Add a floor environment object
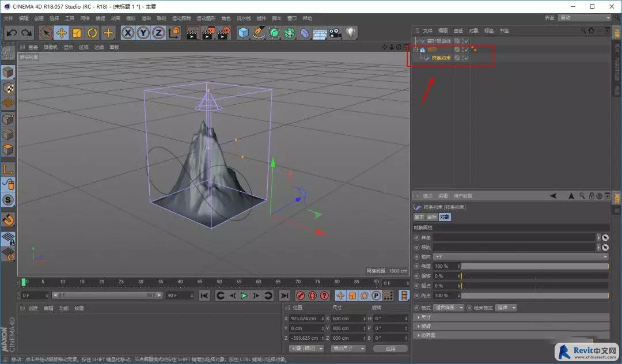 point(320,33)
